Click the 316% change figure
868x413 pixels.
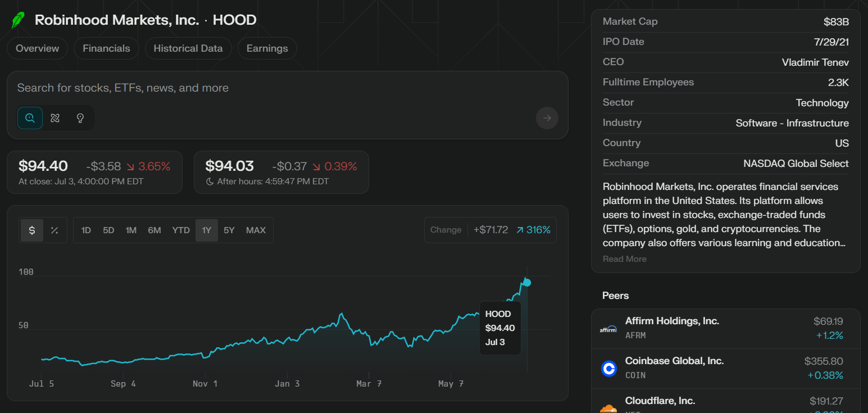[x=533, y=230]
